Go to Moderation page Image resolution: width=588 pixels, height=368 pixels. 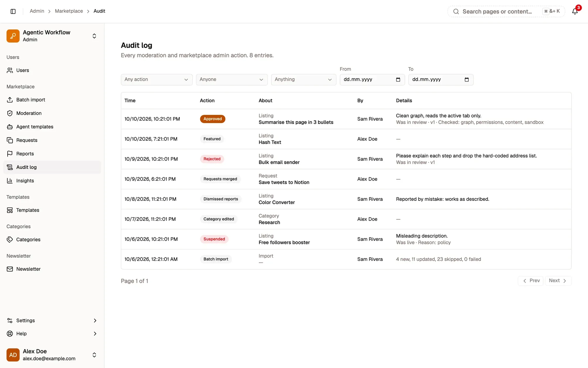point(52,113)
